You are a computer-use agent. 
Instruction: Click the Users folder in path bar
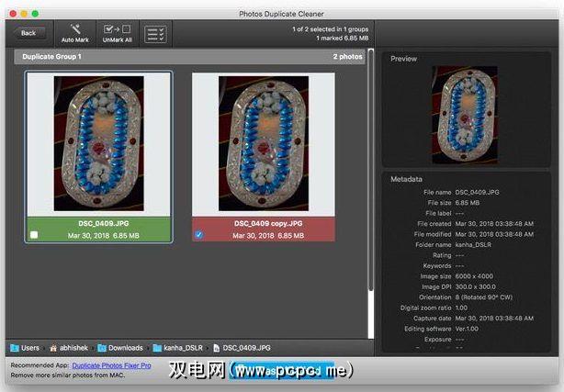(x=25, y=348)
